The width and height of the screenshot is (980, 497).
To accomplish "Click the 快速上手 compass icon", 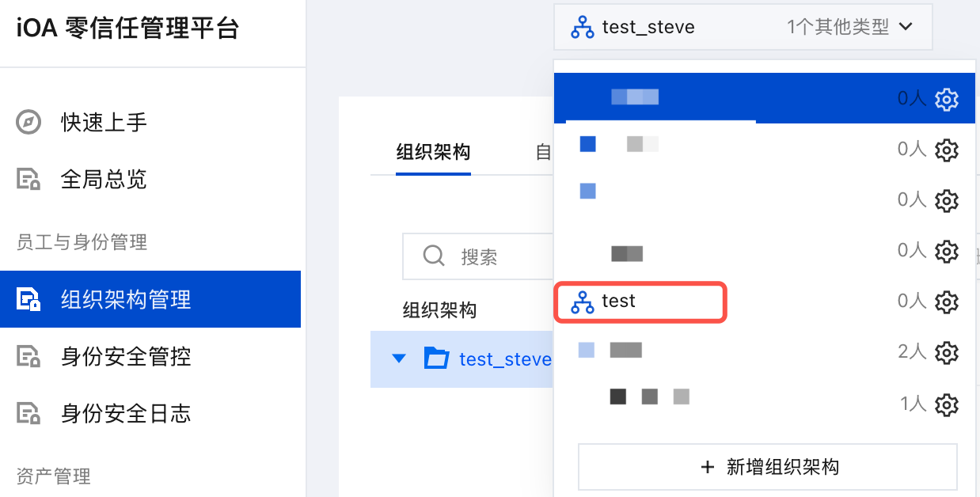I will [28, 123].
